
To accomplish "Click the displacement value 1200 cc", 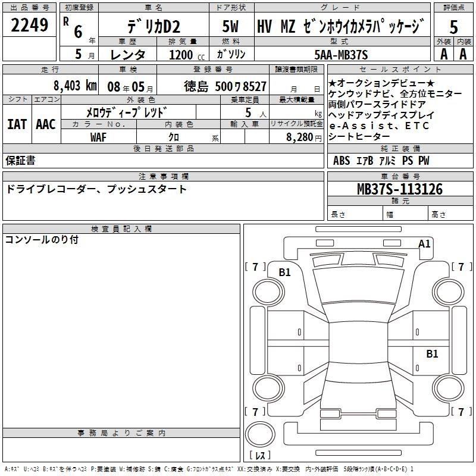I will [x=187, y=55].
